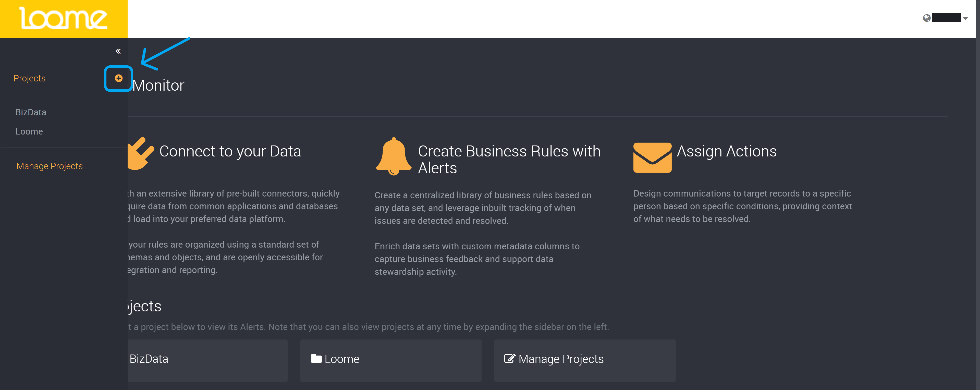Click the envelope Assign Actions icon
Screen dimensions: 980x390
652,157
